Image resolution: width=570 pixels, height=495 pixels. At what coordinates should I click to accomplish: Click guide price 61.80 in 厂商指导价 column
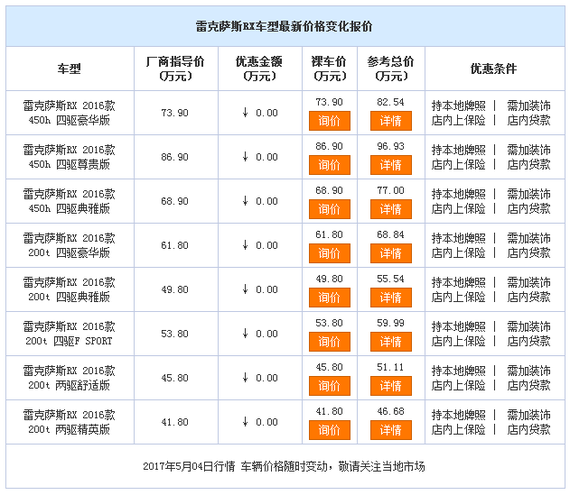click(x=175, y=246)
